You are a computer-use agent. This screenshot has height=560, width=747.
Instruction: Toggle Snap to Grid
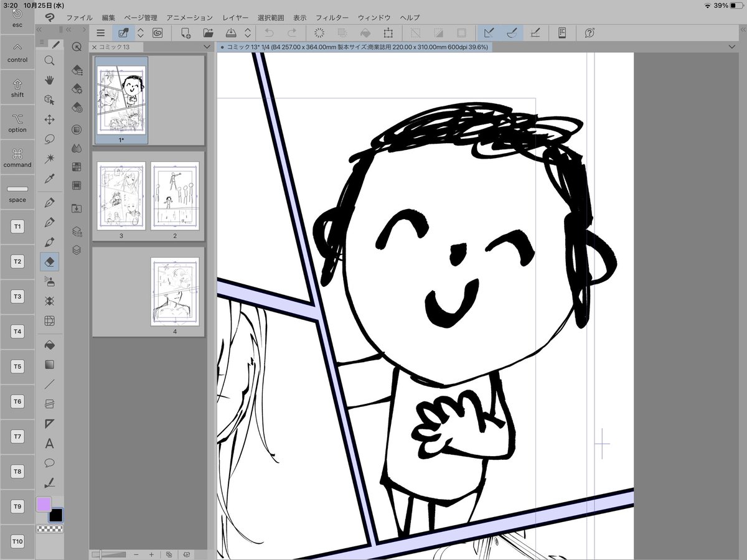click(x=535, y=33)
